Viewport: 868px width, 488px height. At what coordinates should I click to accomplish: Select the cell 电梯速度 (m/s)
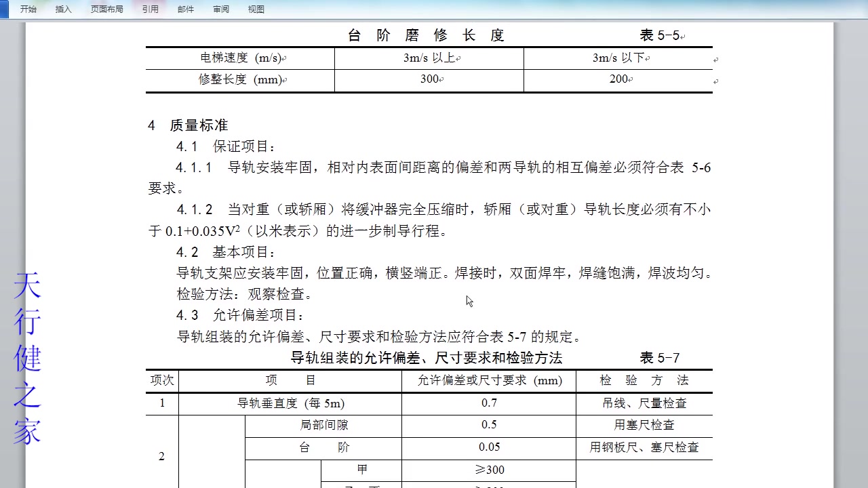240,58
